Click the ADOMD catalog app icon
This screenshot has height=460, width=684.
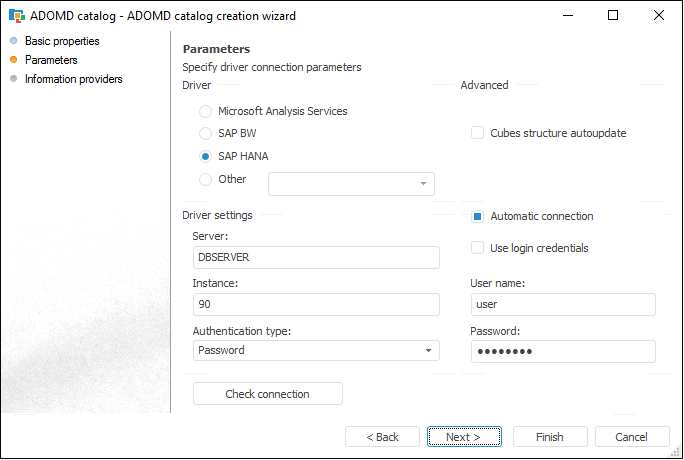15,16
